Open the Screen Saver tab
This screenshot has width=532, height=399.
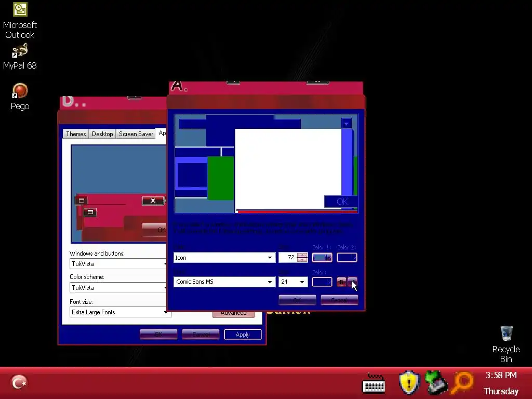136,134
